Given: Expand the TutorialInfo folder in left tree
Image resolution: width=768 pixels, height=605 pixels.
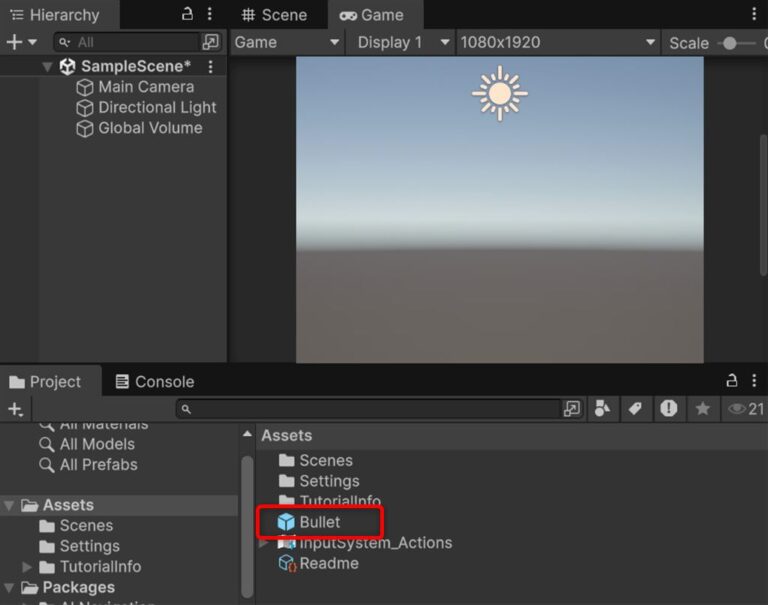Looking at the screenshot, I should pos(27,567).
